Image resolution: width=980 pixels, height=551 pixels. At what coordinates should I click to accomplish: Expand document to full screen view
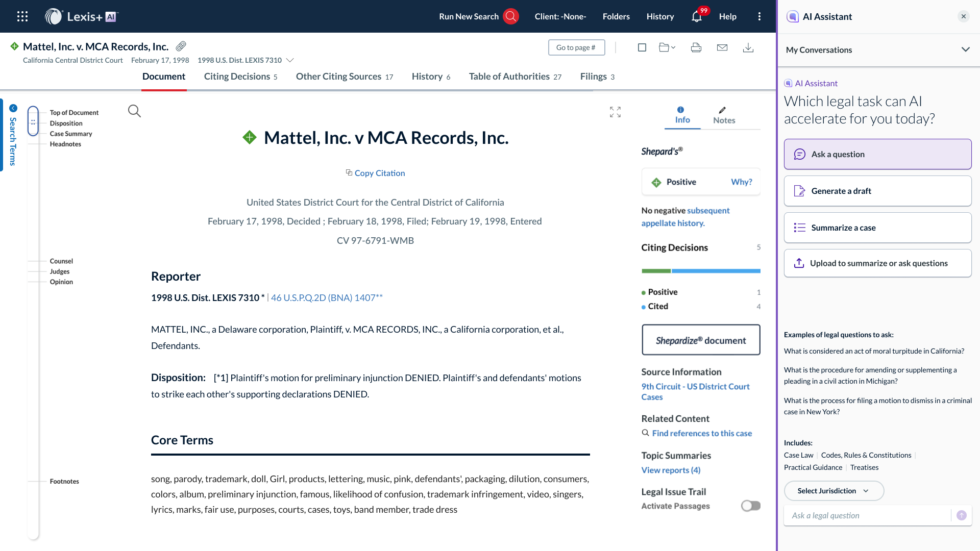[x=615, y=112]
